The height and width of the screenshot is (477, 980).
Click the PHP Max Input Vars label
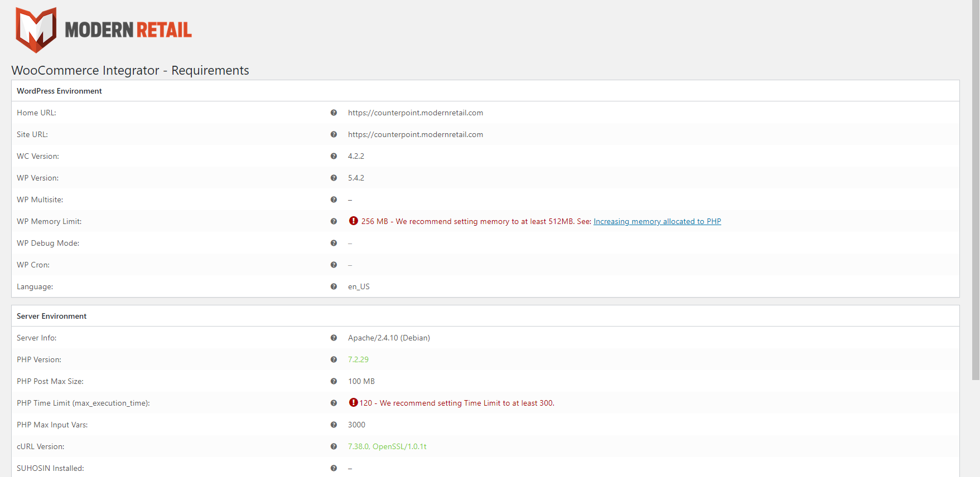52,425
